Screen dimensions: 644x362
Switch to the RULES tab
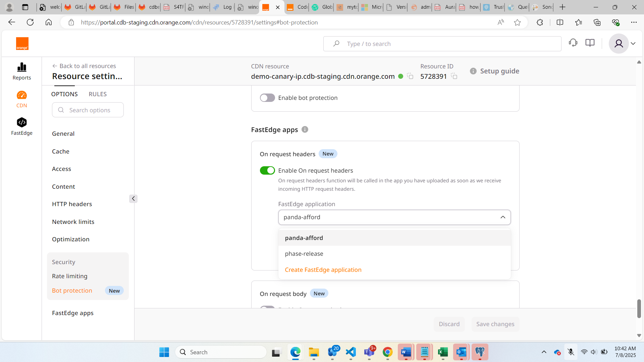[x=98, y=94]
